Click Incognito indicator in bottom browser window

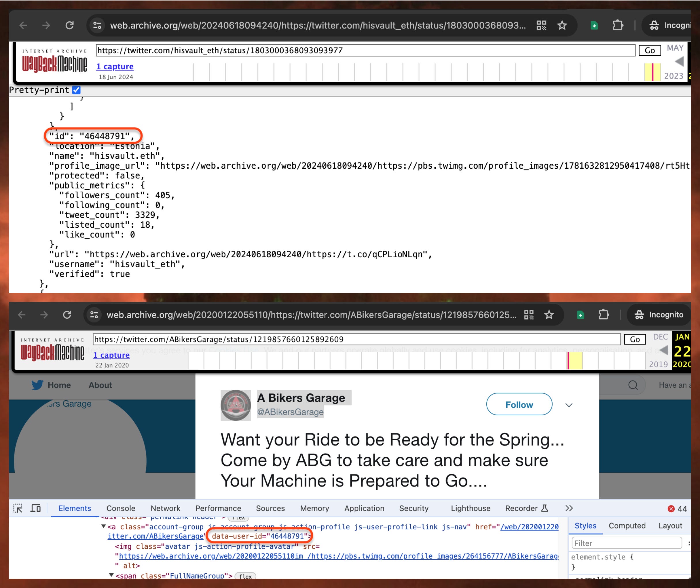point(659,315)
